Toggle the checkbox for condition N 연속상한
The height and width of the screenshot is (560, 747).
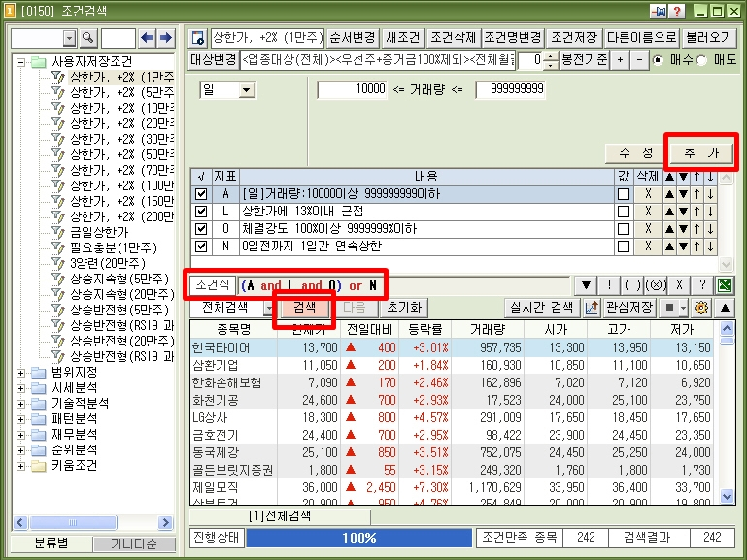(201, 247)
